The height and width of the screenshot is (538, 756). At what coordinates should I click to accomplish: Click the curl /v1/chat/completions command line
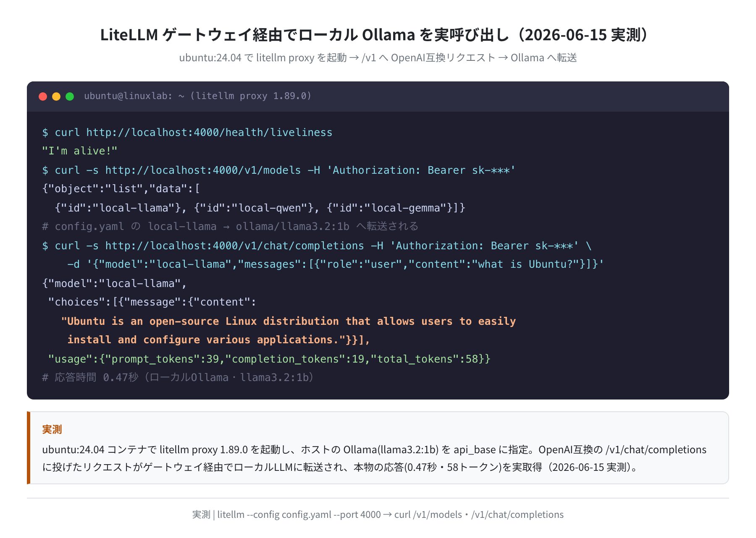[317, 246]
